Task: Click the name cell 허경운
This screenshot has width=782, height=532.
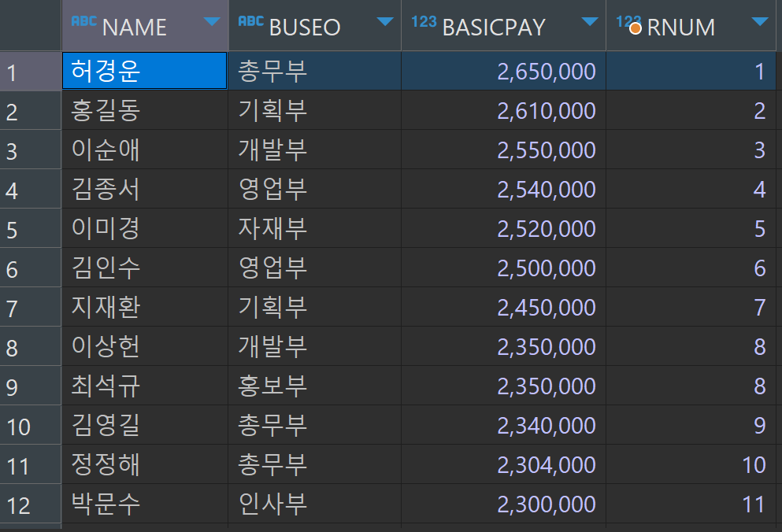Action: (x=145, y=72)
